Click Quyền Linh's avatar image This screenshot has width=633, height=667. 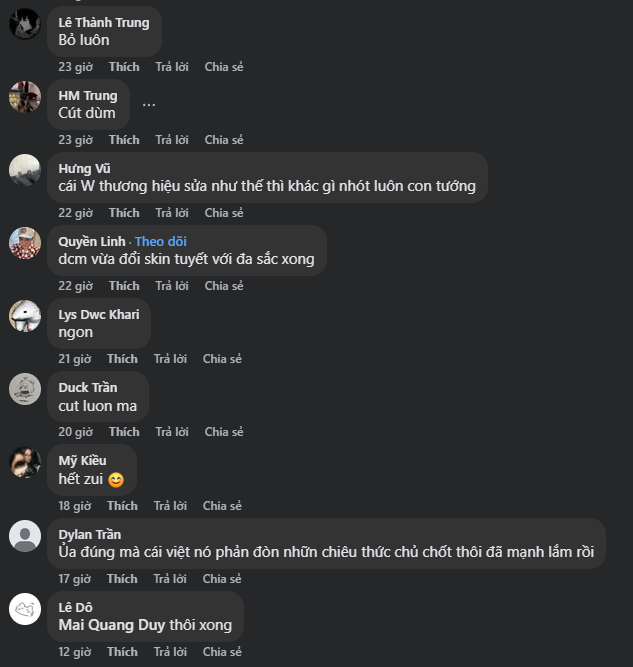(x=25, y=243)
